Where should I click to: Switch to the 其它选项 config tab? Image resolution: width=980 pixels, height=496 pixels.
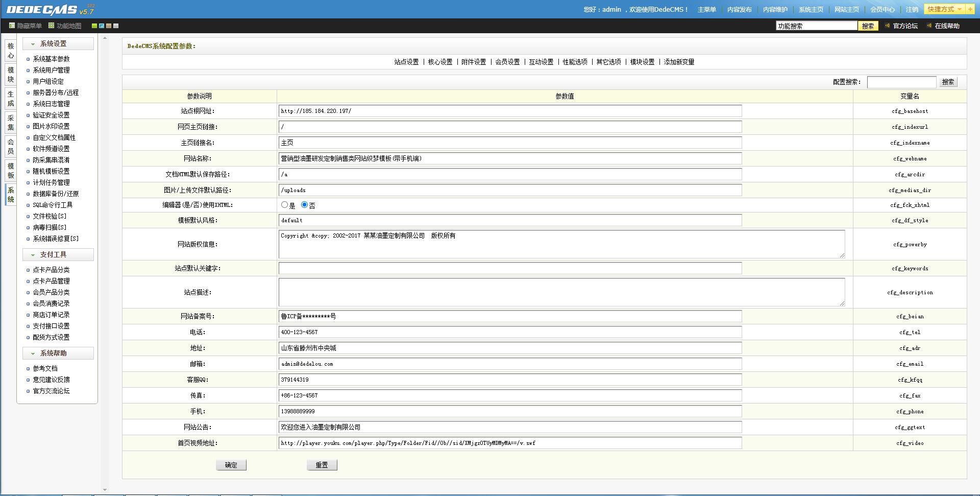tap(608, 62)
